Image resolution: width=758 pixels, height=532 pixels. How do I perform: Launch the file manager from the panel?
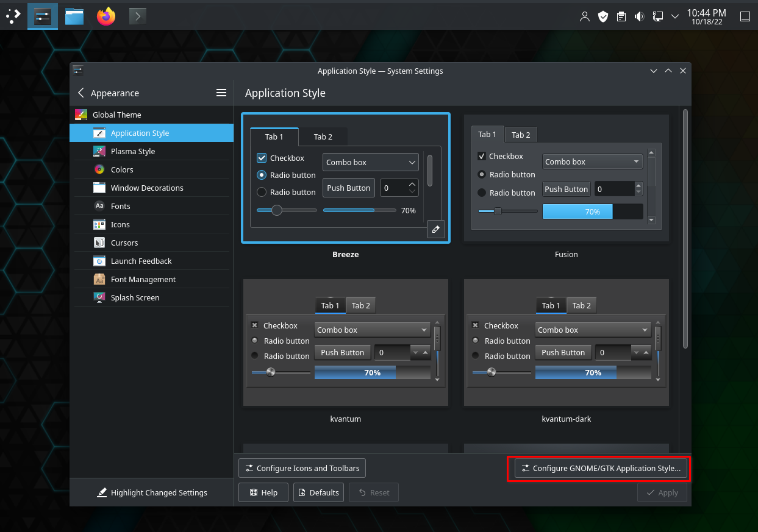coord(74,16)
